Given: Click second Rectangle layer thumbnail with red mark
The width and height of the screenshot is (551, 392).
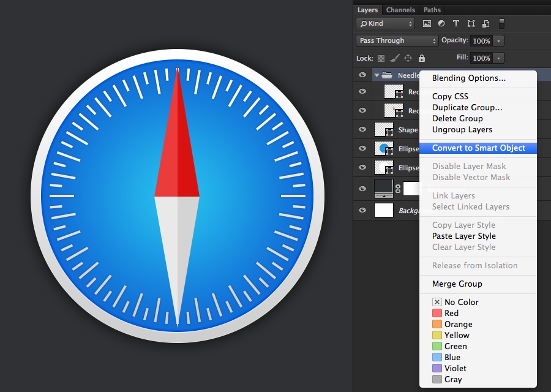Looking at the screenshot, I should coord(394,110).
